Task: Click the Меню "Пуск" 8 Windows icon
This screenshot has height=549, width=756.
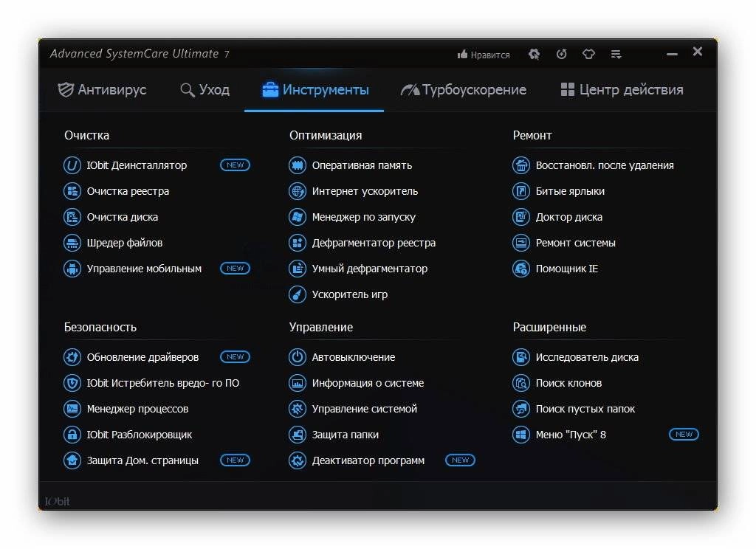Action: pos(521,435)
